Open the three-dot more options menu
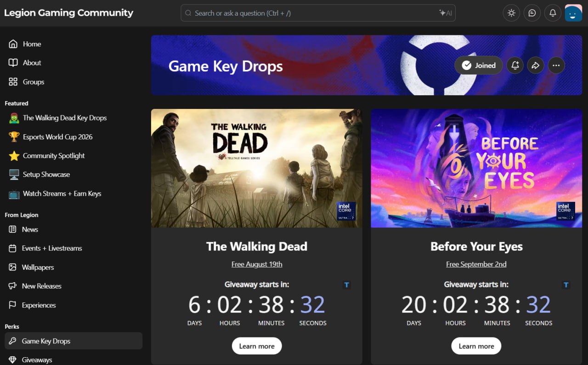 pyautogui.click(x=556, y=65)
